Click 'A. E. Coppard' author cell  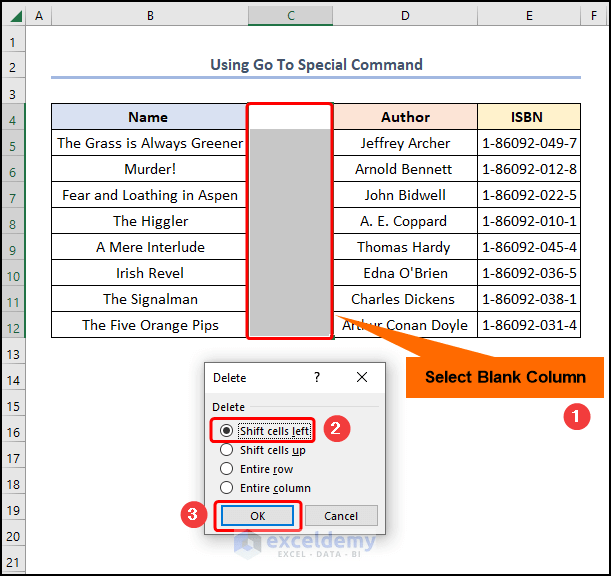(405, 221)
